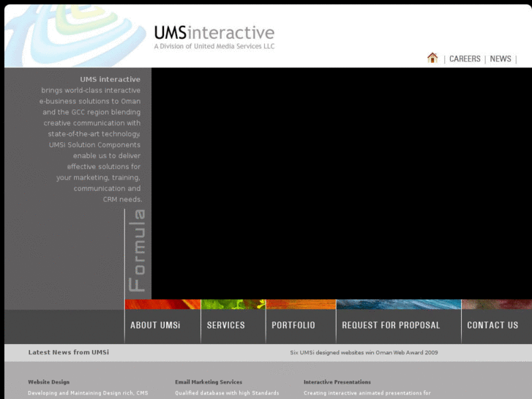Click the 'Qualified database with high Standards' text
This screenshot has height=399, width=532.
[227, 393]
